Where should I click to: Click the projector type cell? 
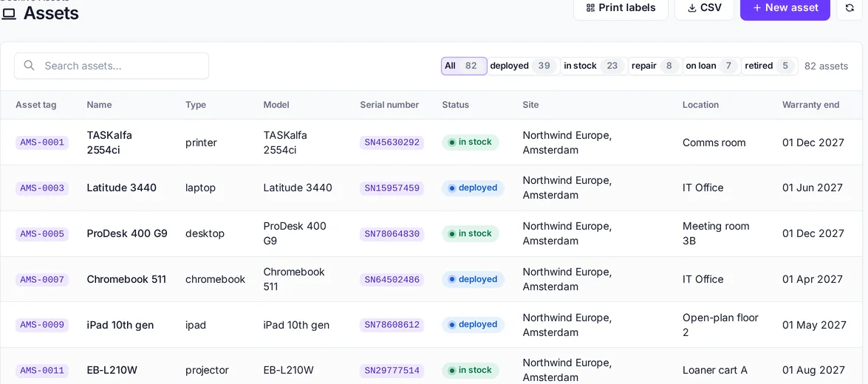pos(207,370)
